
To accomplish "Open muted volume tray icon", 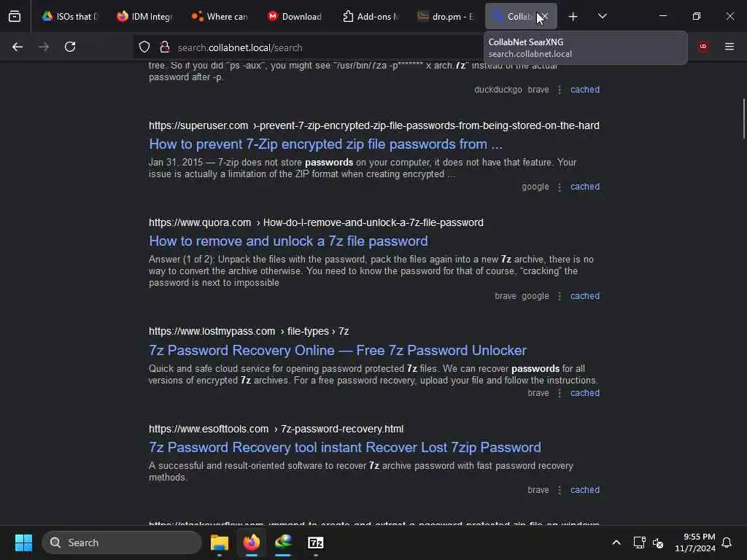I will coord(658,542).
